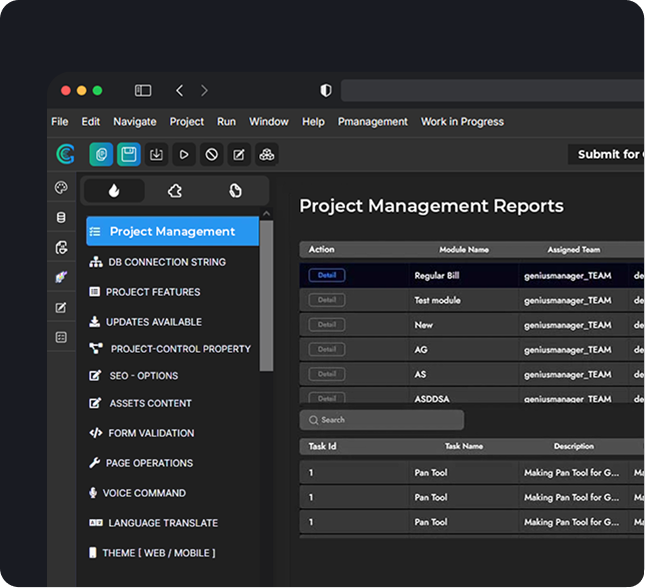Click the Run play toolbar icon
Image resolution: width=645 pixels, height=588 pixels.
click(x=184, y=154)
